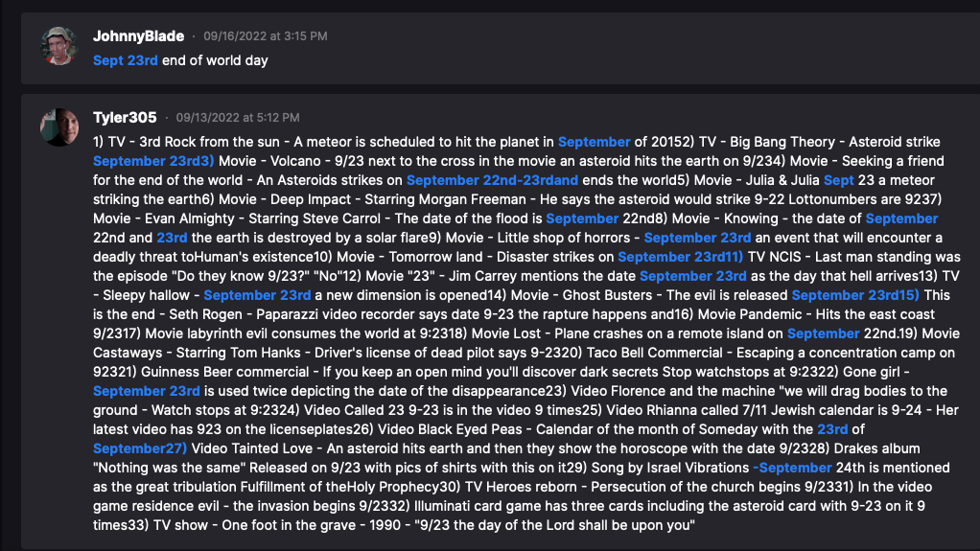Open Tyler305's profile avatar

pyautogui.click(x=58, y=126)
